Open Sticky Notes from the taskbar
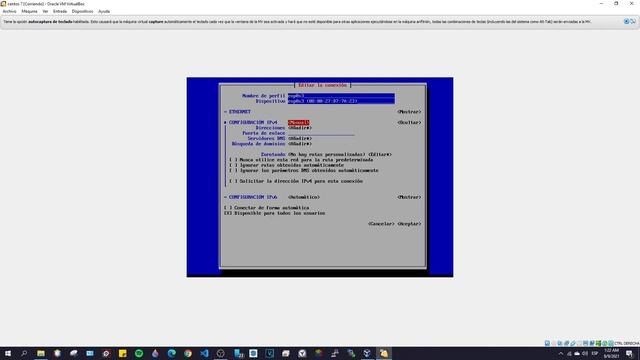The image size is (640, 360). point(122,353)
